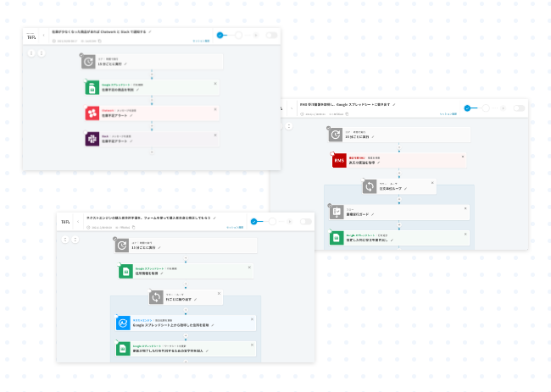The image size is (551, 392).
Task: Click the back chevron in bottom workflow header
Action: (x=78, y=222)
